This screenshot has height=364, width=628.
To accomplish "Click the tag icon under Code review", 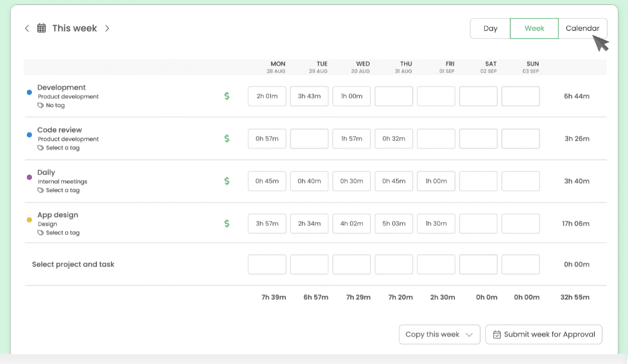I will coord(41,148).
